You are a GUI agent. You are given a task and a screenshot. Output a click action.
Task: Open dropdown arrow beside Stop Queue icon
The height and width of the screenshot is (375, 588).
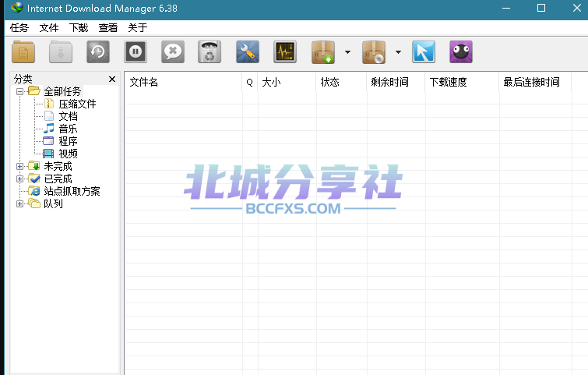pos(398,52)
